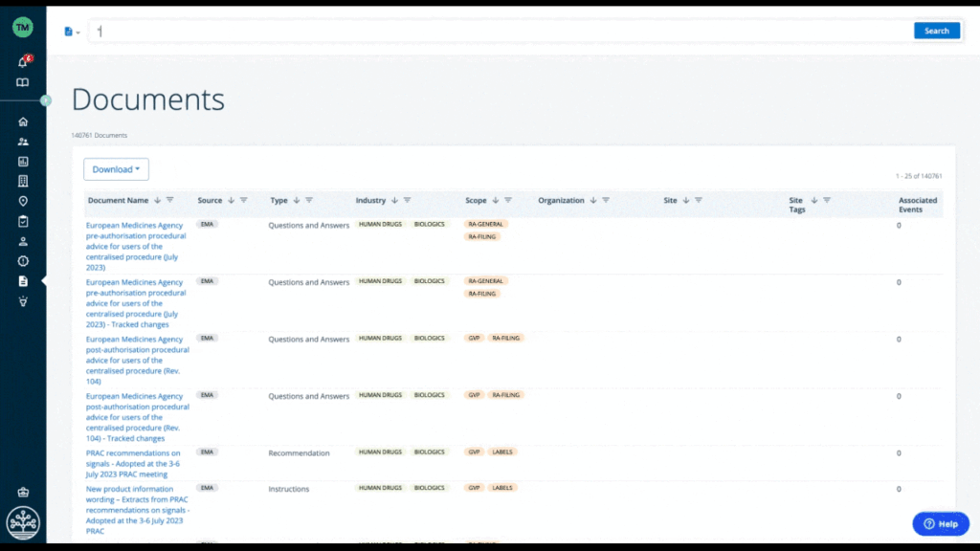Open New product information wording document link

[x=138, y=510]
